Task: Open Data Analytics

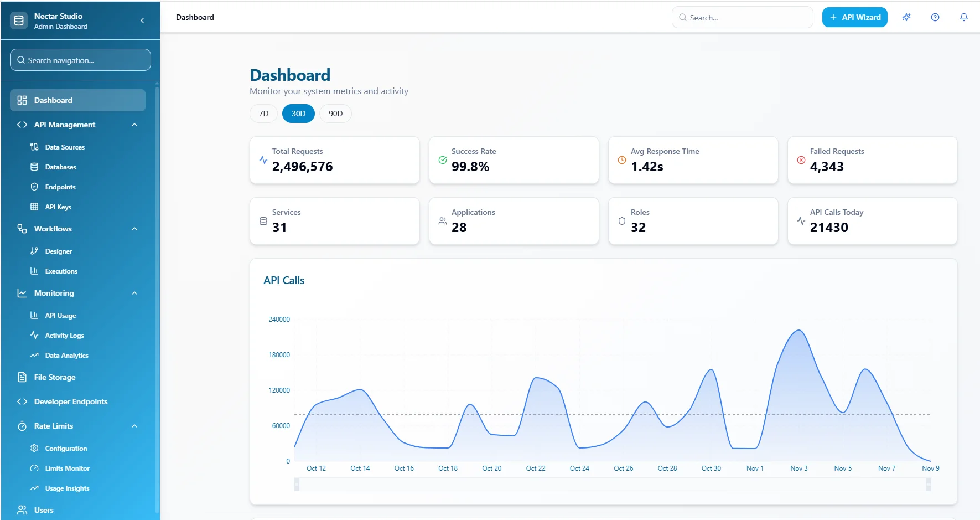Action: [x=65, y=355]
